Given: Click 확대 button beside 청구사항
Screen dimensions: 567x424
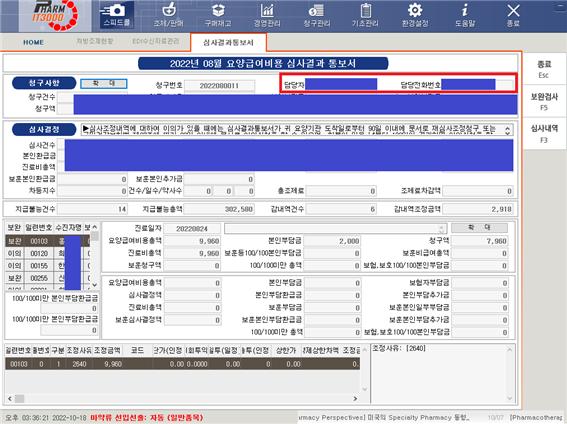Looking at the screenshot, I should pos(104,83).
